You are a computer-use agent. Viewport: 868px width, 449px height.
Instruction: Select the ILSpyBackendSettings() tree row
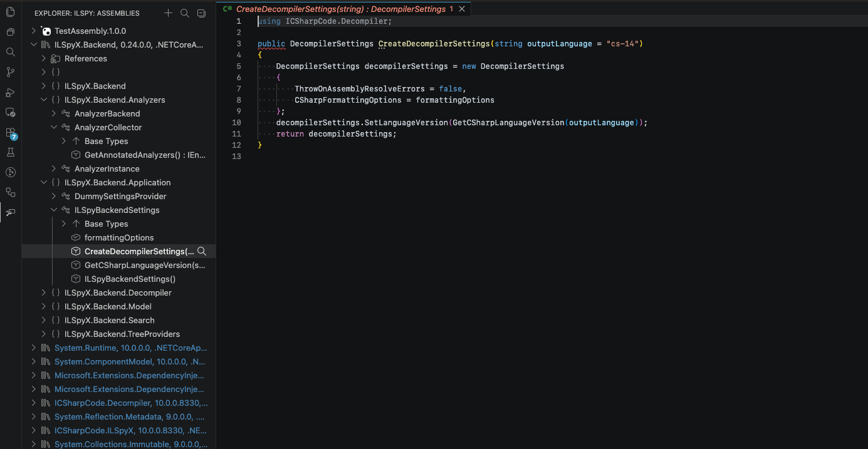(118, 279)
